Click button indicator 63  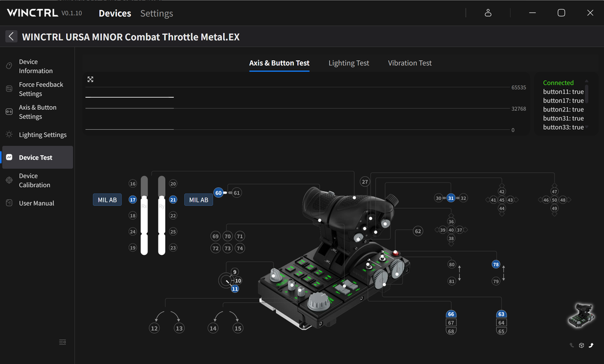click(x=501, y=314)
